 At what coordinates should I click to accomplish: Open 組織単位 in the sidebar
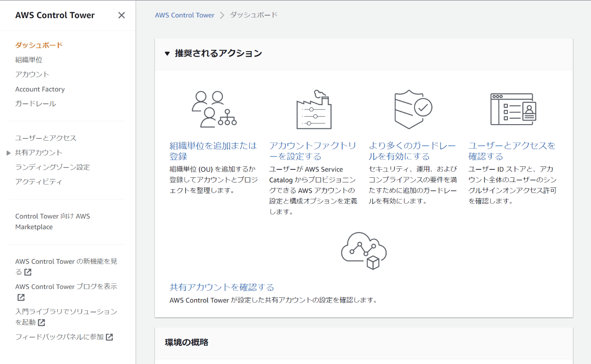pos(29,60)
